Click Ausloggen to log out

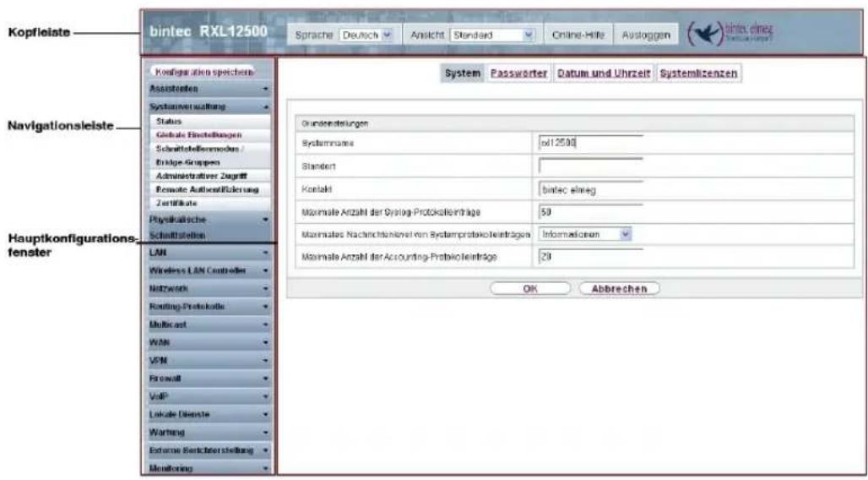tap(645, 35)
